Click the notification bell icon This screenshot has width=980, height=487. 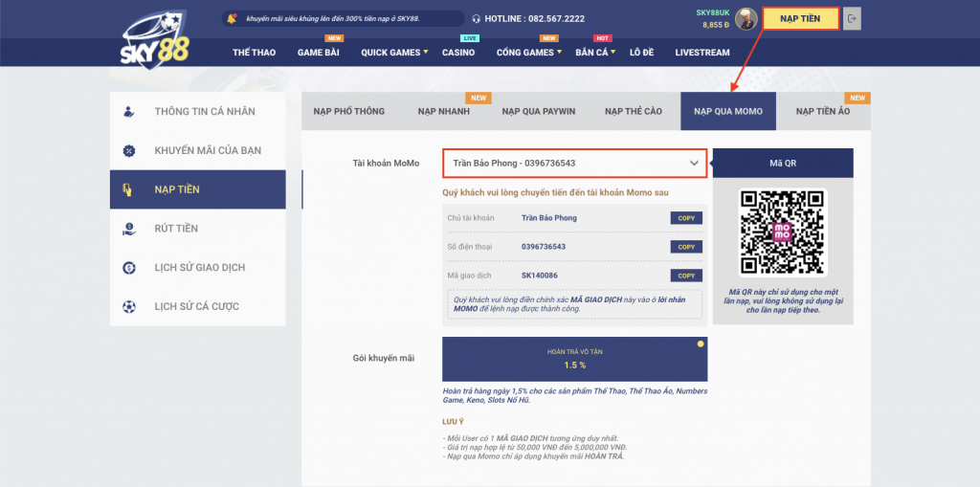pyautogui.click(x=232, y=19)
